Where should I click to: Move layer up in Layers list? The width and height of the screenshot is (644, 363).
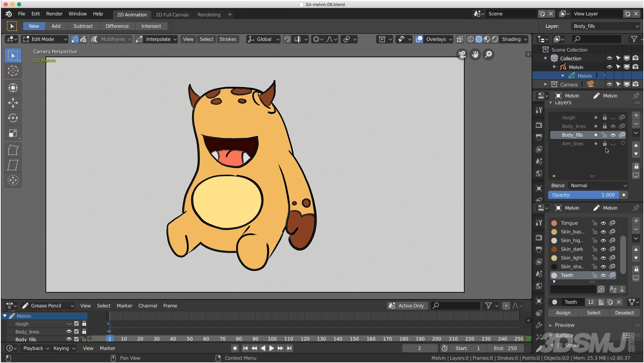pos(636,145)
